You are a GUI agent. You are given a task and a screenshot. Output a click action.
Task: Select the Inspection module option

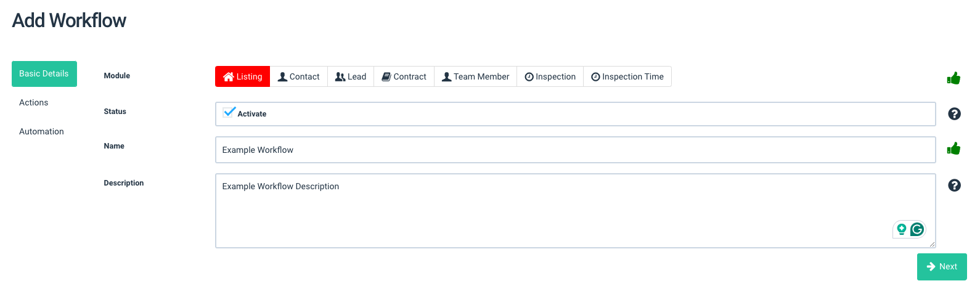point(550,76)
